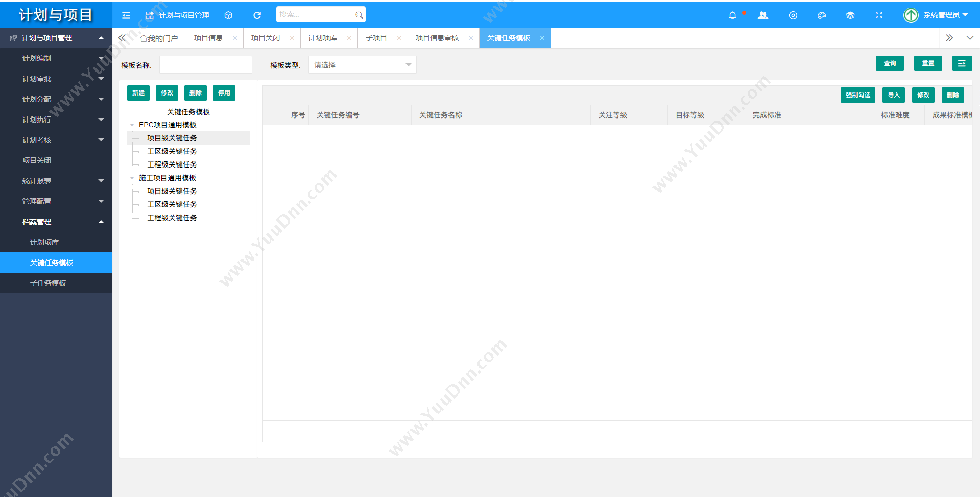Image resolution: width=980 pixels, height=497 pixels.
Task: Switch to the 我的门户 tab
Action: tap(159, 38)
